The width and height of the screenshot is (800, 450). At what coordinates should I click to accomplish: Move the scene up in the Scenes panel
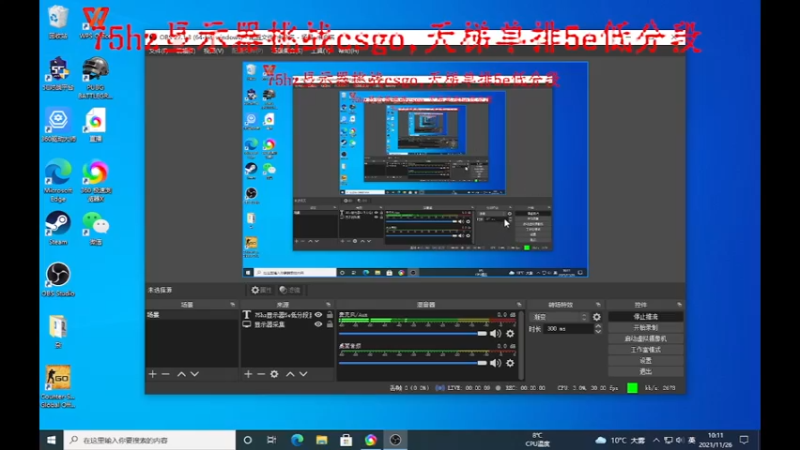pos(181,374)
